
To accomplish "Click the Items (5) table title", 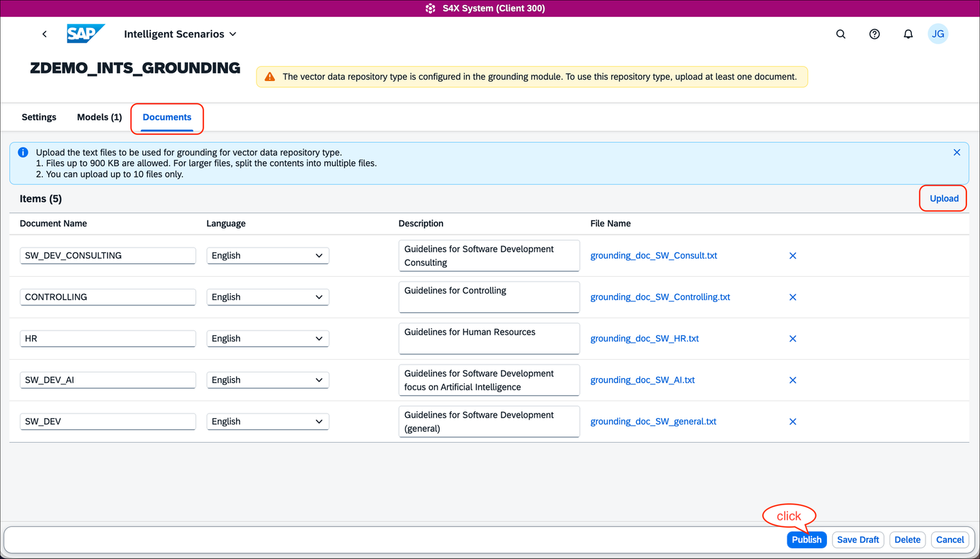I will (x=41, y=199).
